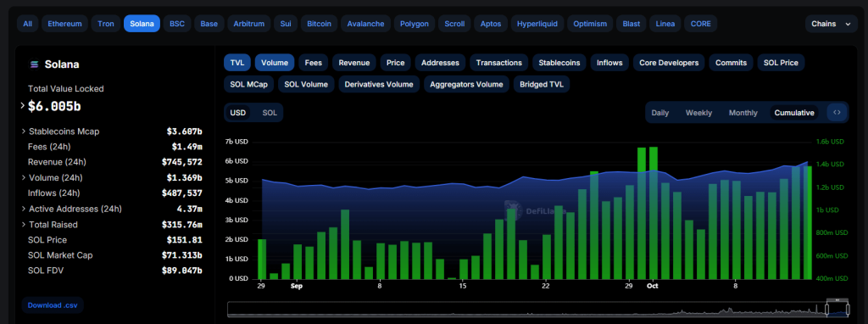The height and width of the screenshot is (324, 868).
Task: Switch to the Ethereum chain tab
Action: 64,24
